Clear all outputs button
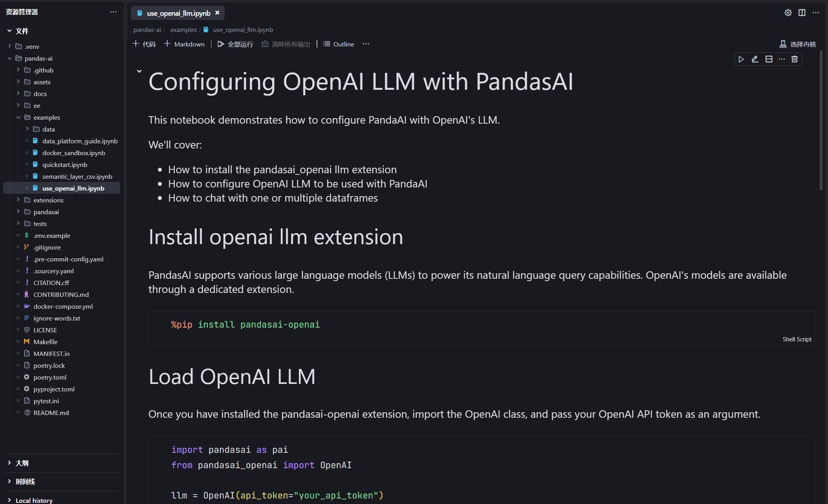This screenshot has height=504, width=828. pyautogui.click(x=286, y=44)
